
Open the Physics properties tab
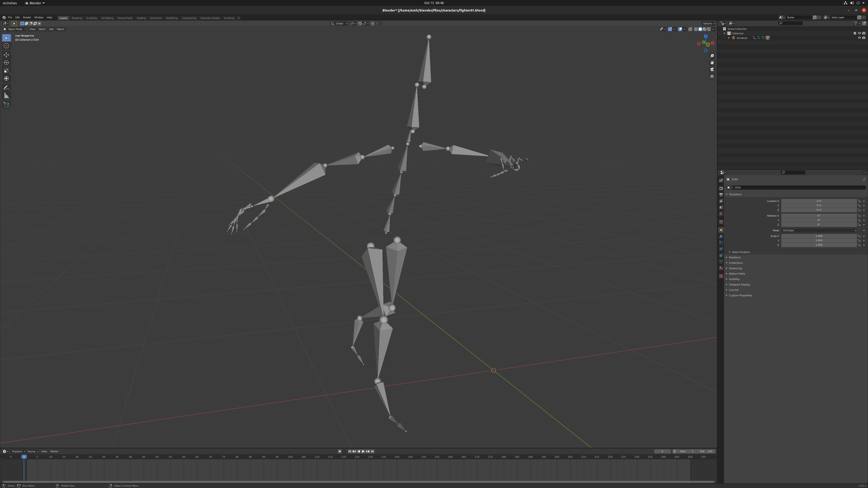pos(721,249)
